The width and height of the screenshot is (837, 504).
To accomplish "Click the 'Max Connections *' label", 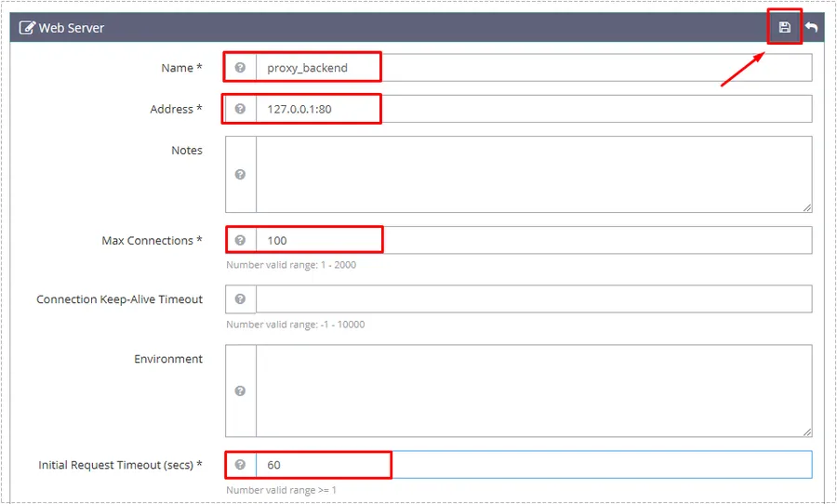I will pos(153,241).
